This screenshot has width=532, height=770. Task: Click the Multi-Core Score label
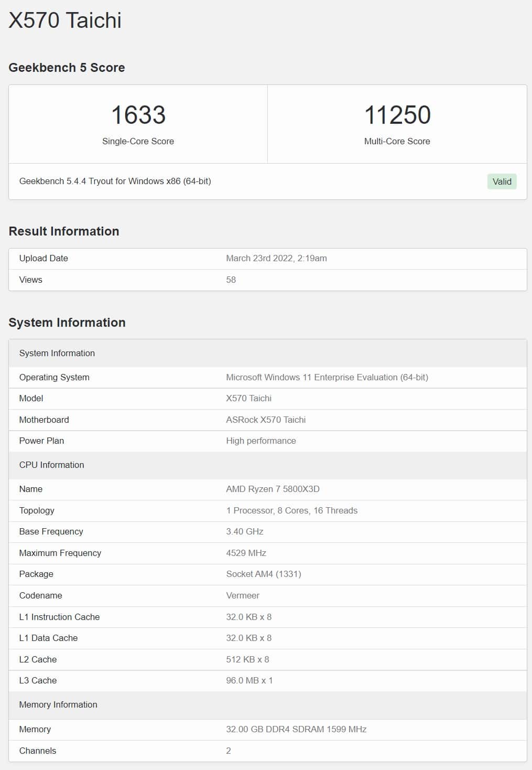397,141
